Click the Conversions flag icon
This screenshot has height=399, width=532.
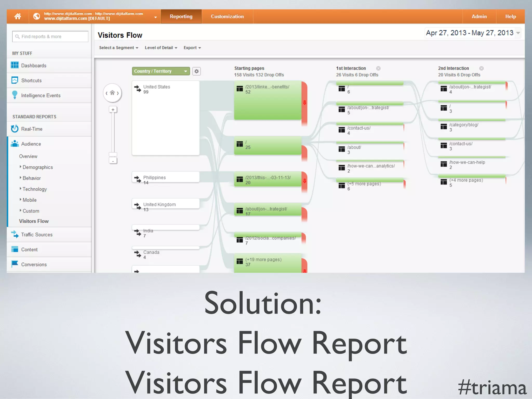click(15, 264)
